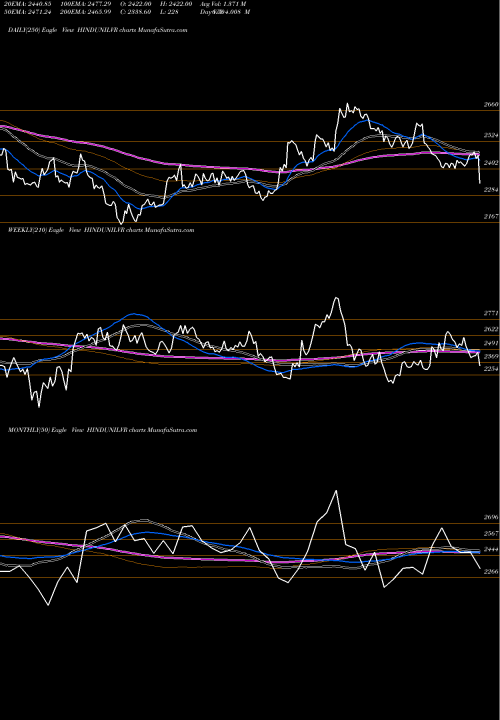Screen dimensions: 500x720
Task: Click the 2444 price label on monthly chart
Action: [x=491, y=550]
